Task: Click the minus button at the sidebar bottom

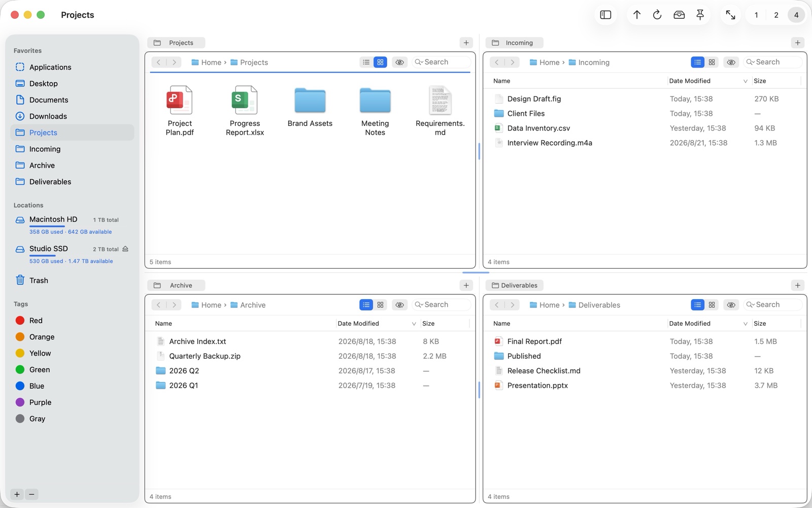Action: pos(31,494)
